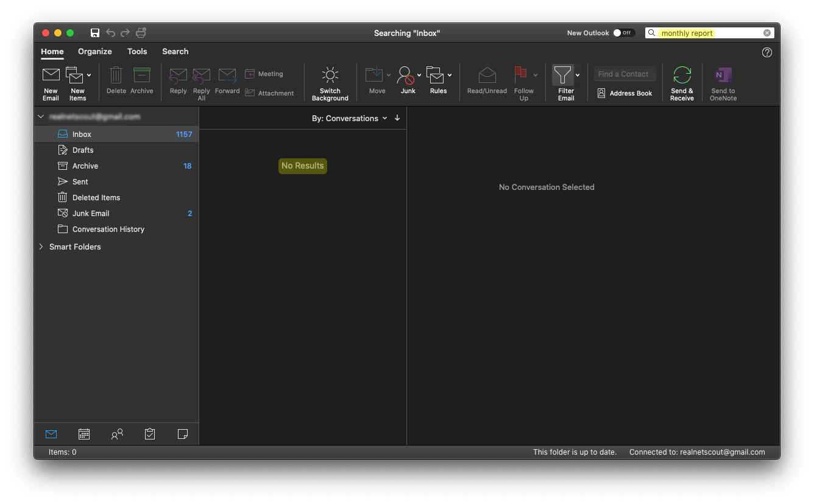814x504 pixels.
Task: Click the Find a Contact field
Action: 625,74
